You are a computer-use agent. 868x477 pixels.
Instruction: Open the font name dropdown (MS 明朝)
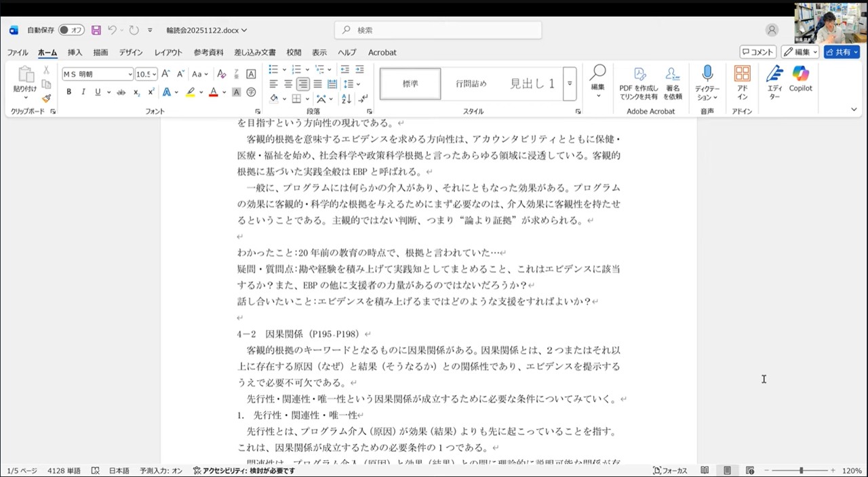pyautogui.click(x=130, y=75)
